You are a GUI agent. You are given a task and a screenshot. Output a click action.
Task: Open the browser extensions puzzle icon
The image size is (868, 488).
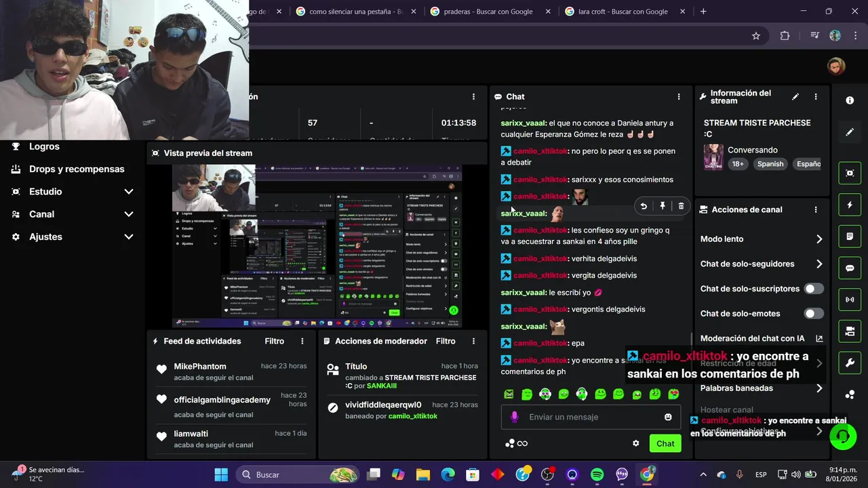click(x=785, y=36)
